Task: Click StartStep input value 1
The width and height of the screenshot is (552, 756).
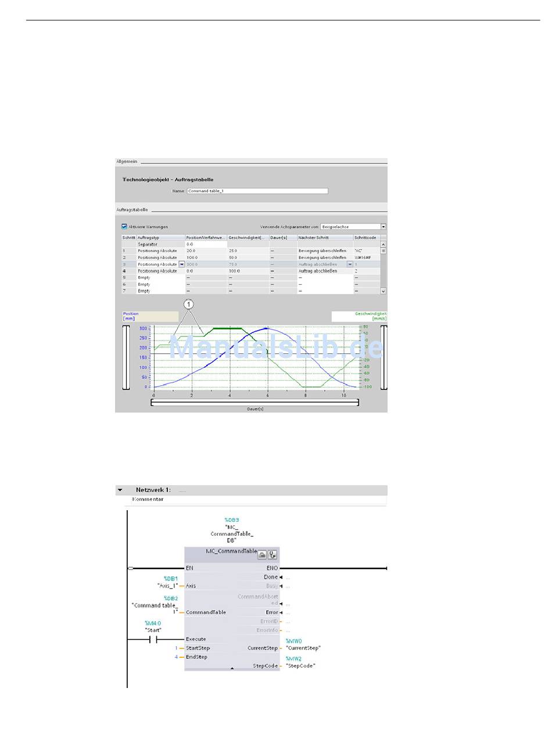Action: [x=176, y=648]
